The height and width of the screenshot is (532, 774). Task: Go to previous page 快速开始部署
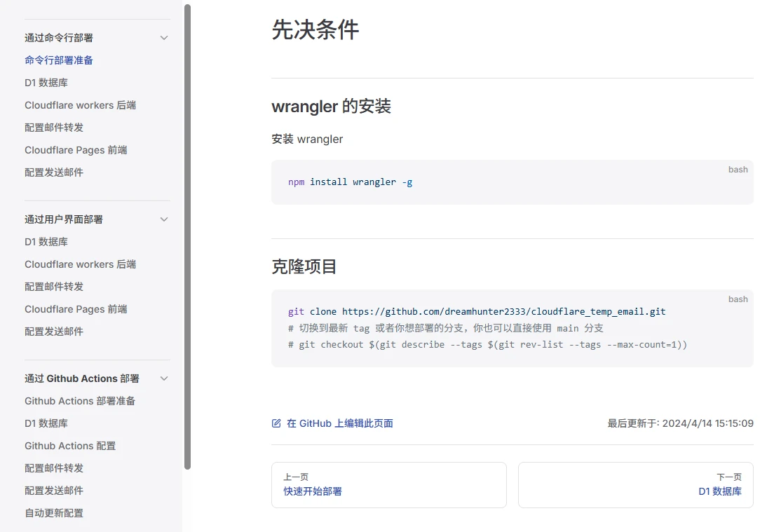(x=388, y=484)
